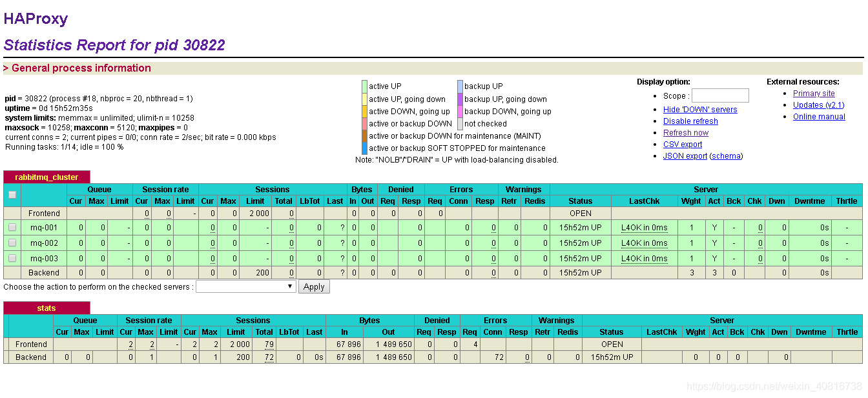This screenshot has width=868, height=398.
Task: Click the mq-001 server name
Action: 44,227
